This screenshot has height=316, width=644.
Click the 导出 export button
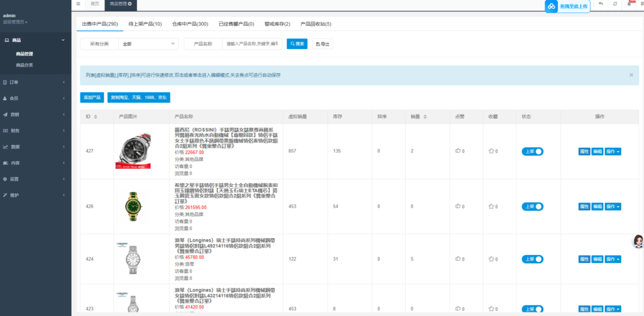323,43
